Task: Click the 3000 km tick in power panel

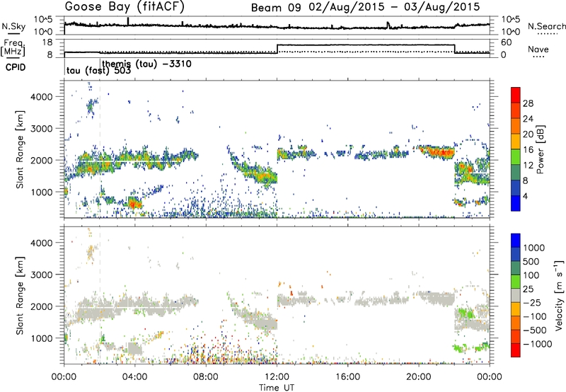Action: pos(41,129)
